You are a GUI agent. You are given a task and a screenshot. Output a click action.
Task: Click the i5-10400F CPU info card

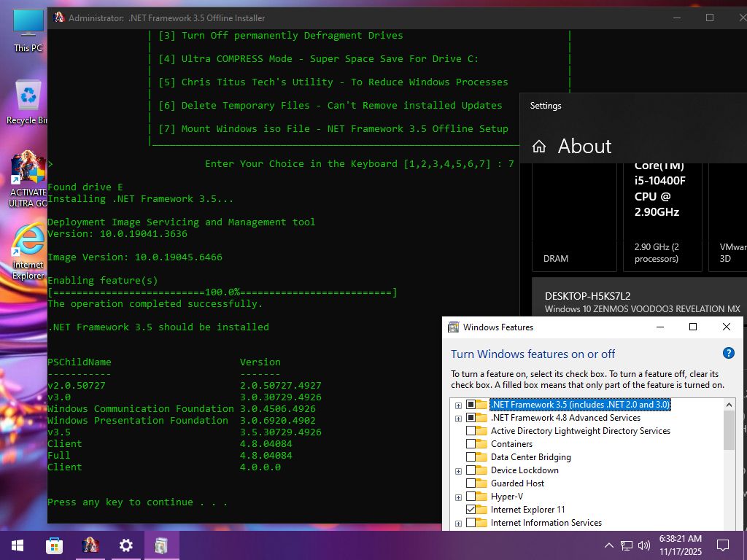click(662, 217)
